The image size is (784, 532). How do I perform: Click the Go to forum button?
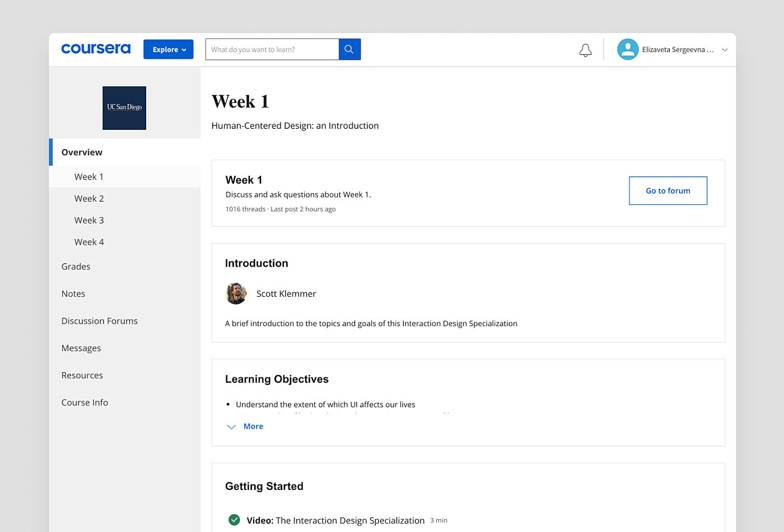click(x=668, y=191)
